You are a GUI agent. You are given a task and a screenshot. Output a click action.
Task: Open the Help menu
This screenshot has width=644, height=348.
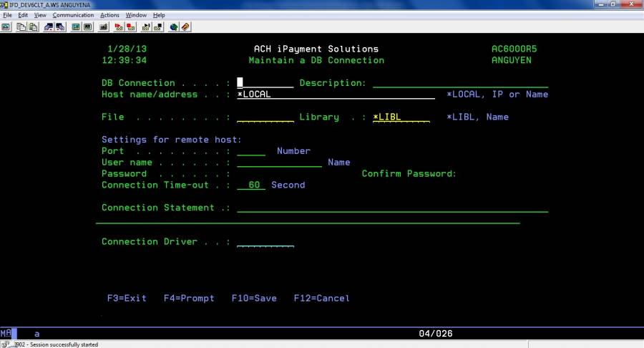click(x=159, y=15)
